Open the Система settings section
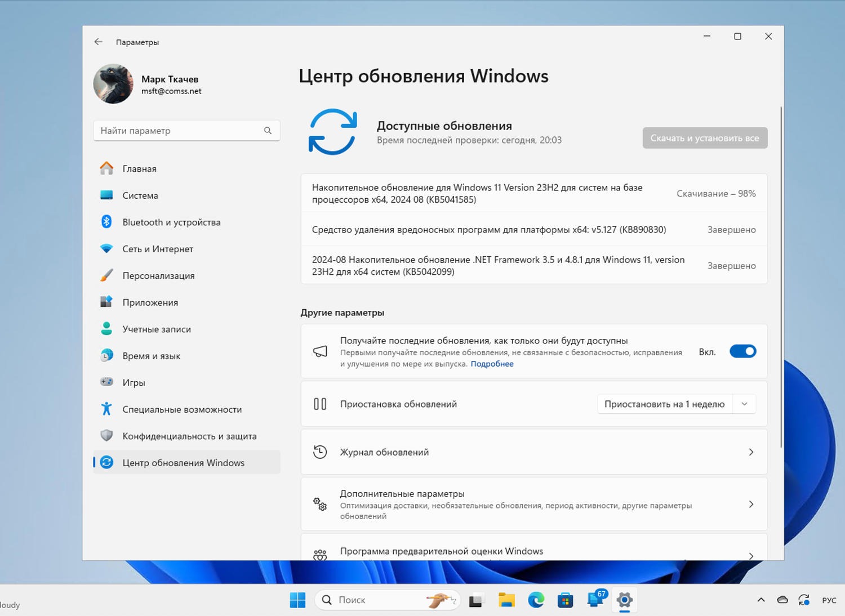The width and height of the screenshot is (845, 616). pos(186,195)
